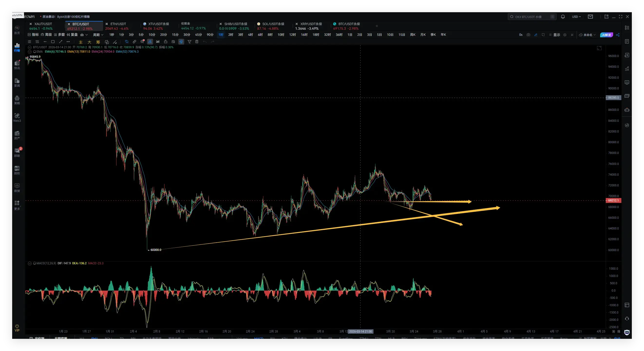Click the 69212.1 current price label
The image size is (644, 351).
point(613,200)
